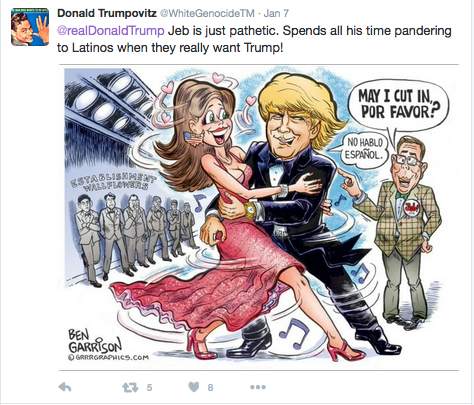Image resolution: width=474 pixels, height=405 pixels.
Task: Click the grrrgraphics.com copyright text
Action: [108, 357]
